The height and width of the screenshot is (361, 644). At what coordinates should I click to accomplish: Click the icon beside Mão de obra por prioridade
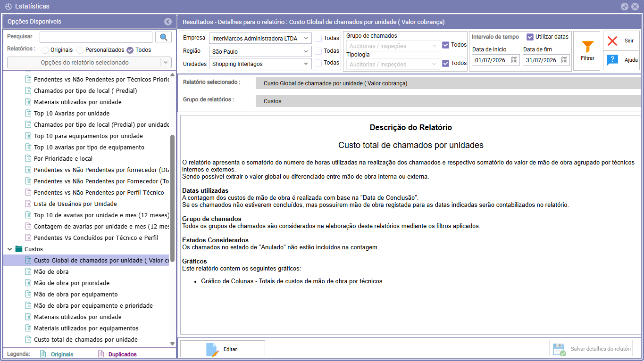point(28,283)
